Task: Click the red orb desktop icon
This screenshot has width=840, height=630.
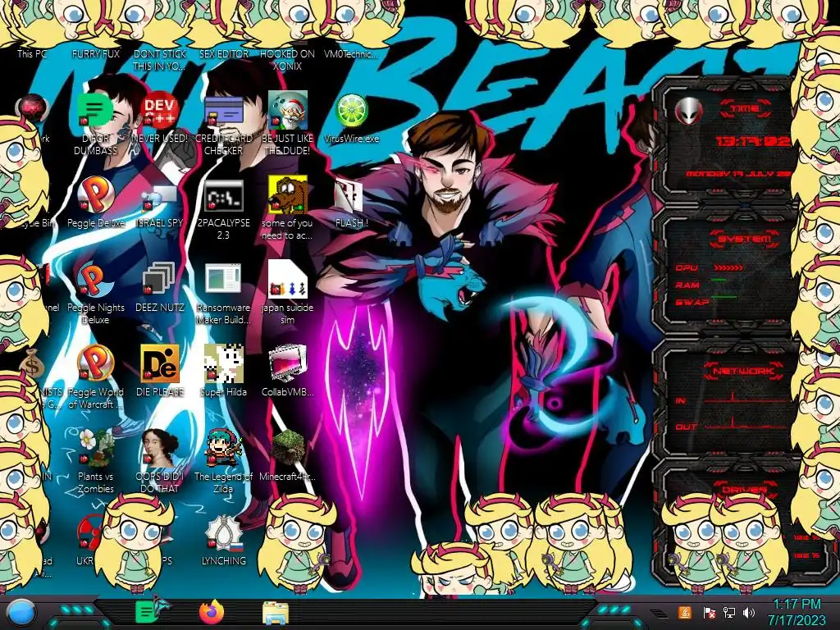Action: [x=32, y=109]
